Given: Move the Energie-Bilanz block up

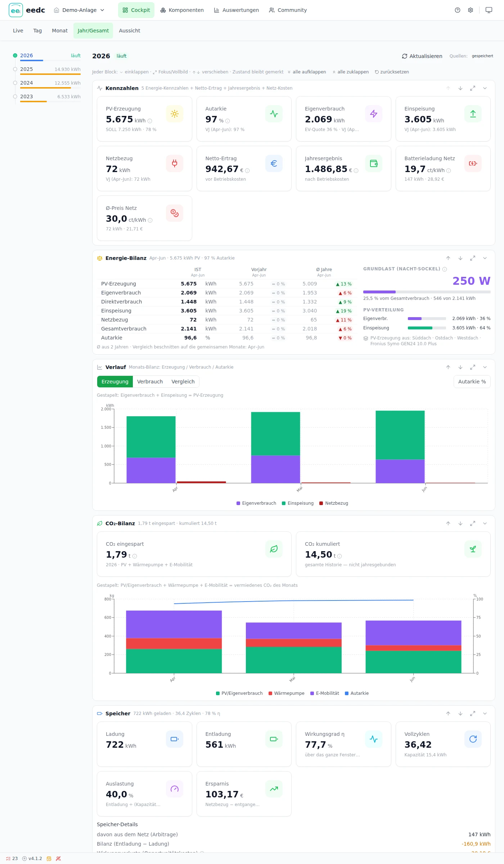Looking at the screenshot, I should (448, 258).
